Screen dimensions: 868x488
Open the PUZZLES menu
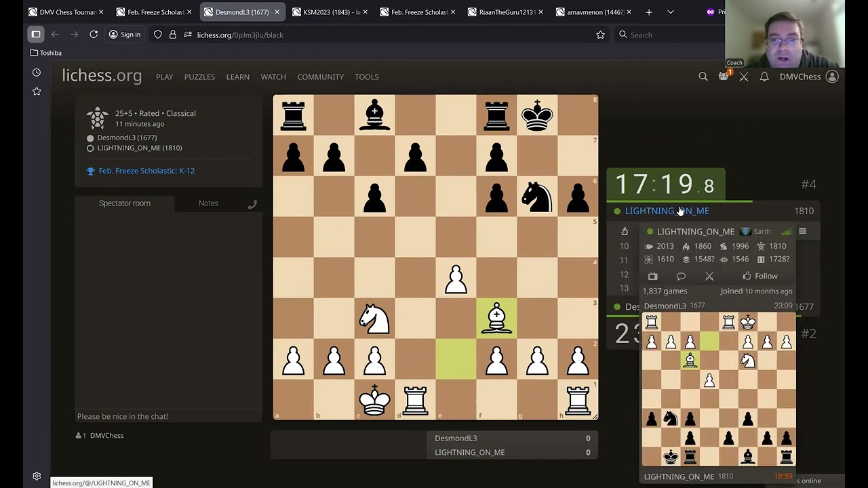click(x=199, y=77)
